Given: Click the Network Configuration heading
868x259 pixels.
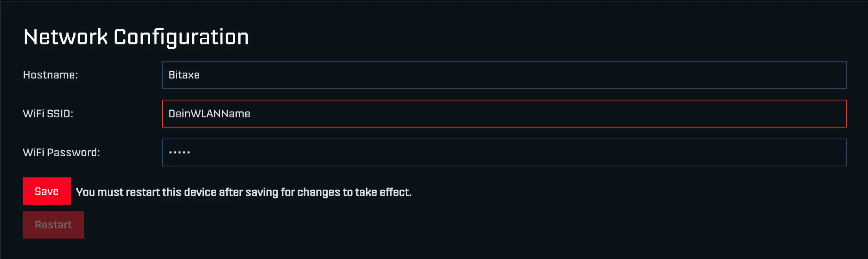Looking at the screenshot, I should (136, 37).
